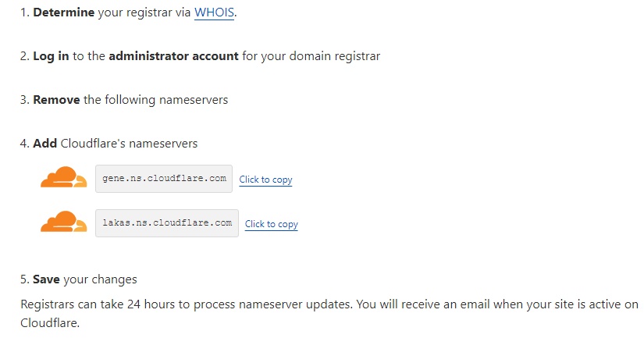Open the WHOIS link in step one
The height and width of the screenshot is (338, 644).
pyautogui.click(x=214, y=12)
